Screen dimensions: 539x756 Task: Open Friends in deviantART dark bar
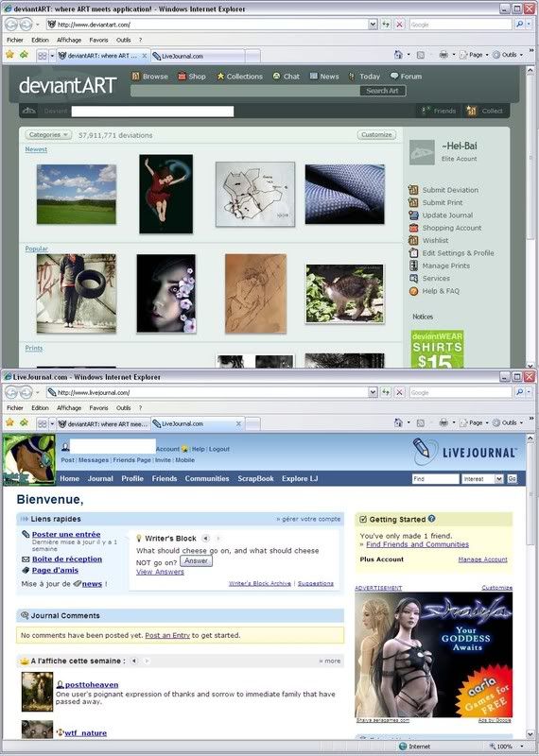[x=439, y=111]
